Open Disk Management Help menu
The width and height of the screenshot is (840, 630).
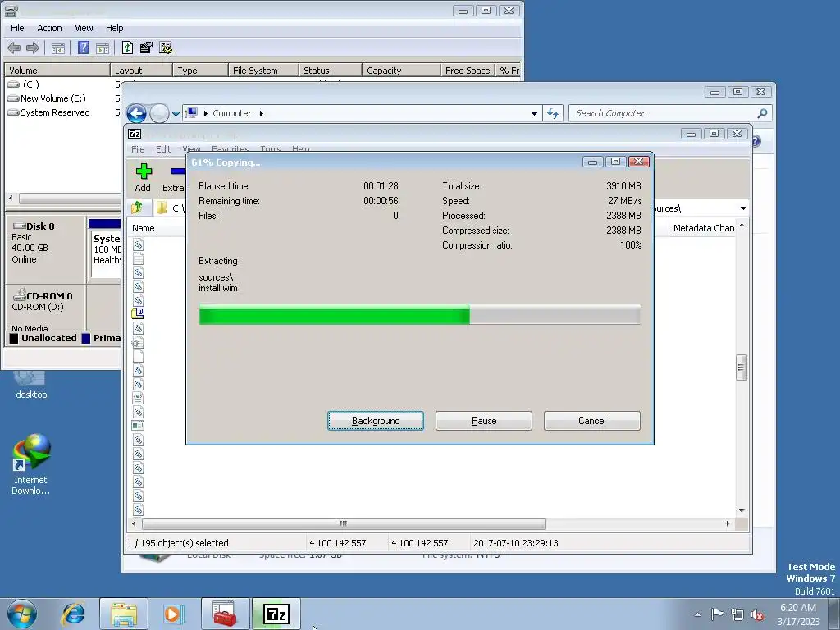(114, 28)
